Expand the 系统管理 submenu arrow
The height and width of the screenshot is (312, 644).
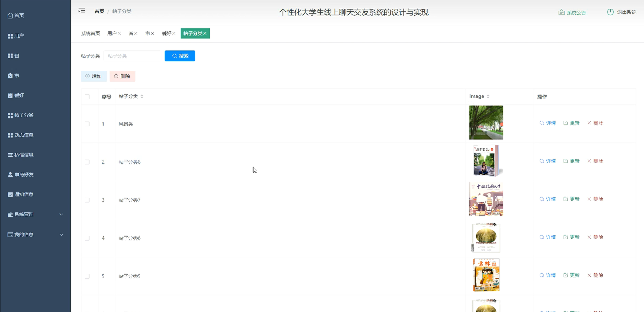coord(61,215)
